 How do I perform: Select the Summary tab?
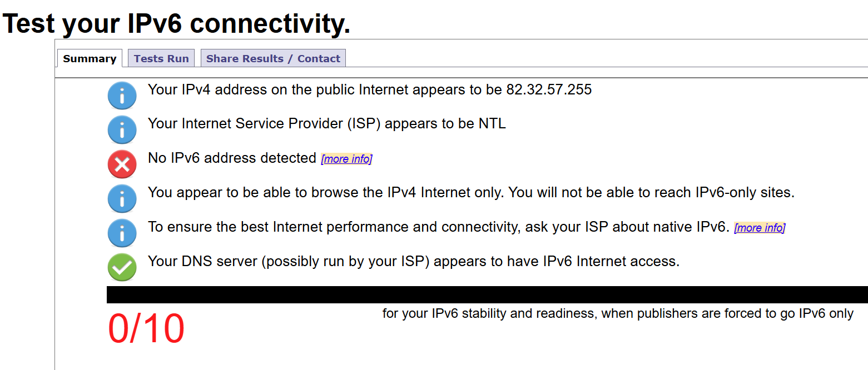pos(90,58)
